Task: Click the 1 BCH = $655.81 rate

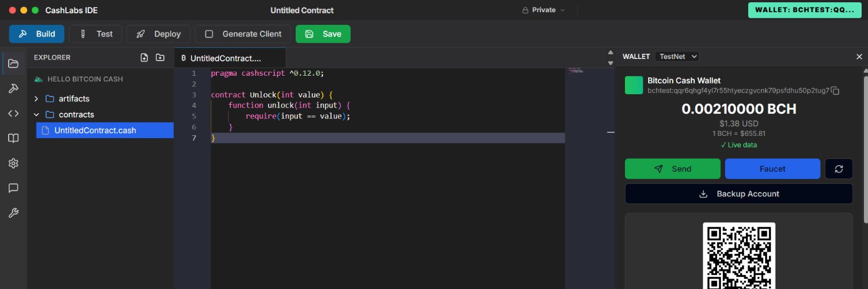Action: 739,134
